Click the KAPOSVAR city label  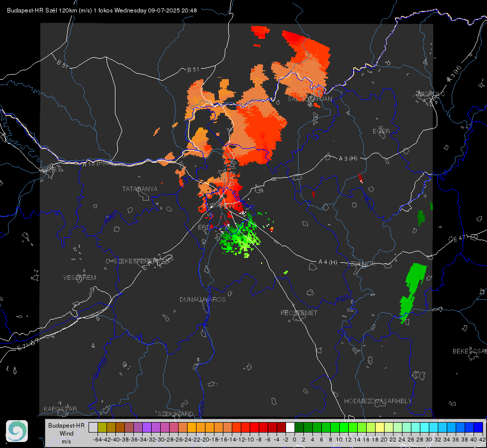click(60, 409)
